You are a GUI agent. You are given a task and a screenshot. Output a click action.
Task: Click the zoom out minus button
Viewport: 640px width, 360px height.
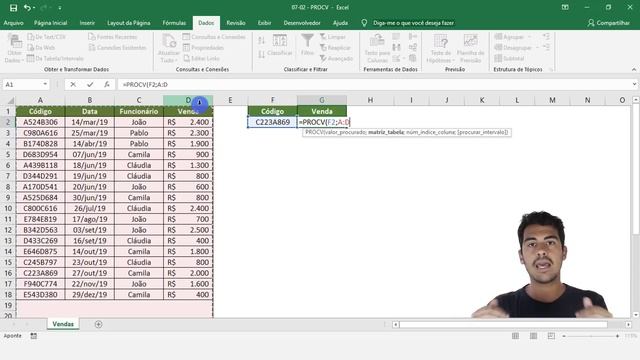564,336
